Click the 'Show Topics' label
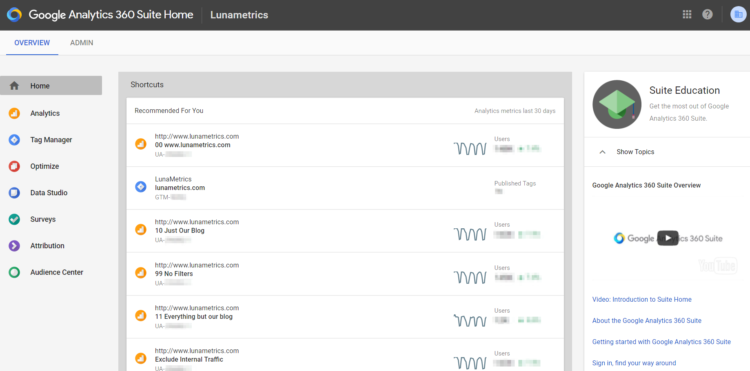The width and height of the screenshot is (750, 371). pyautogui.click(x=635, y=152)
